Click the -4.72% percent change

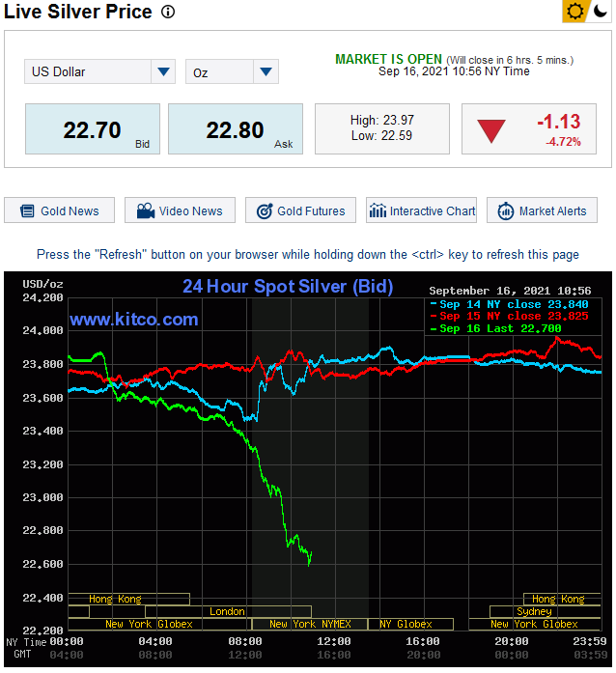coord(563,142)
